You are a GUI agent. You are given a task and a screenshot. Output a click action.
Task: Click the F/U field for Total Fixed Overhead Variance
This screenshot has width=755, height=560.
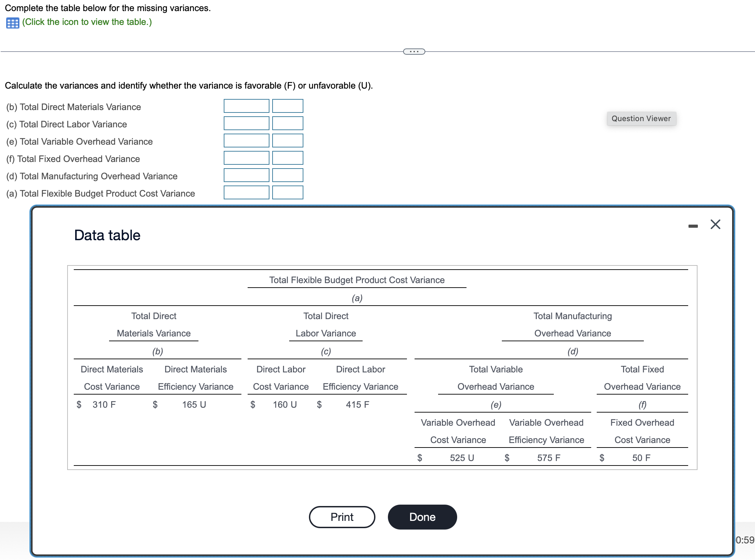click(x=288, y=158)
